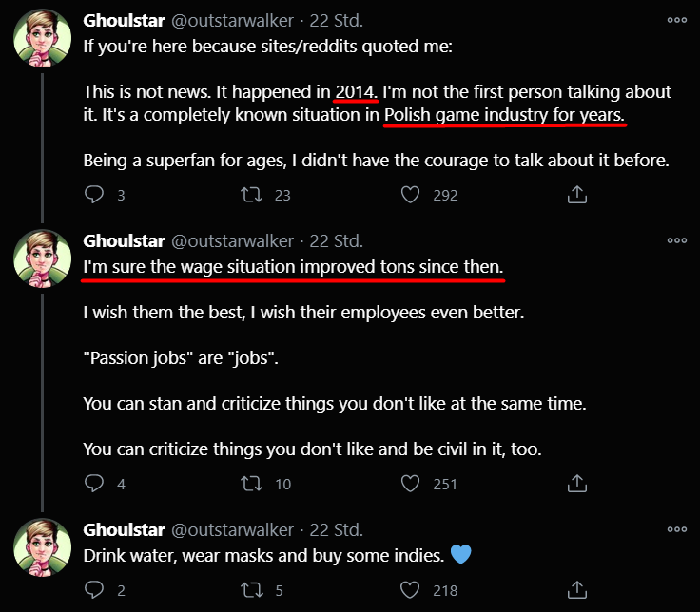Like the tweet with 218 likes
The height and width of the screenshot is (612, 700).
tap(410, 590)
